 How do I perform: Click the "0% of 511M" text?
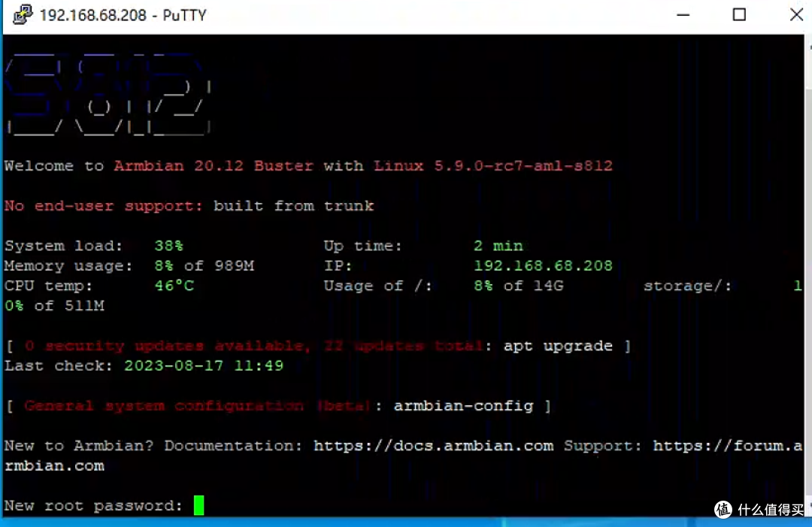click(54, 306)
